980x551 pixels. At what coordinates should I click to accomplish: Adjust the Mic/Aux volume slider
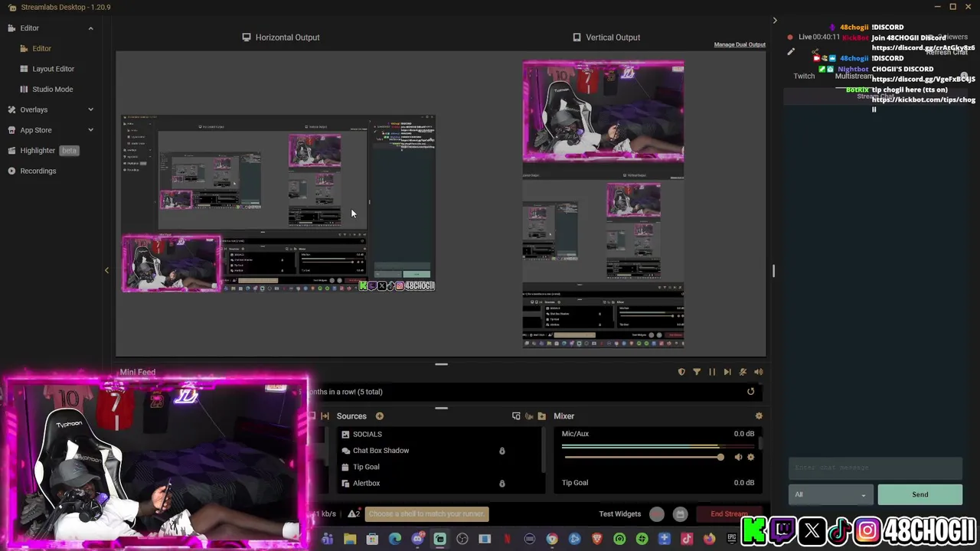click(x=643, y=458)
